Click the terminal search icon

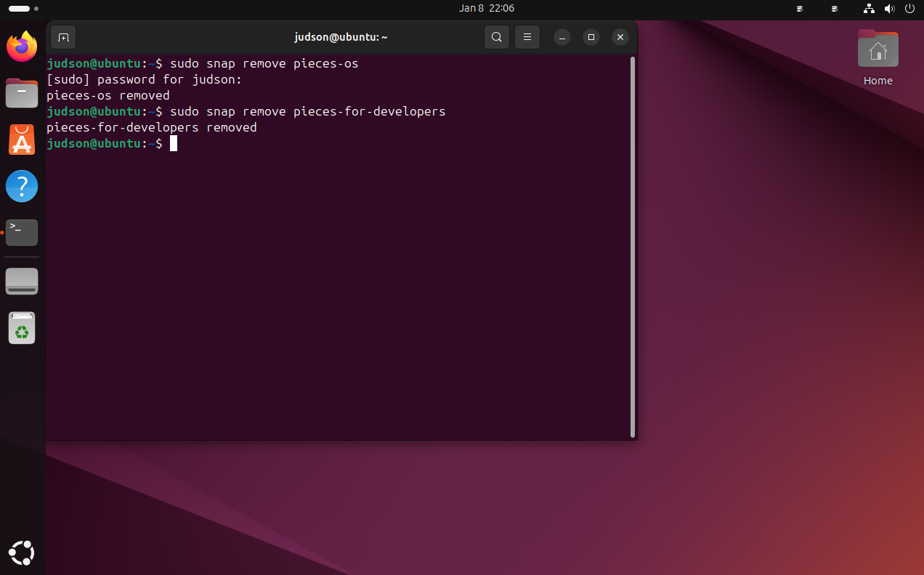point(496,37)
